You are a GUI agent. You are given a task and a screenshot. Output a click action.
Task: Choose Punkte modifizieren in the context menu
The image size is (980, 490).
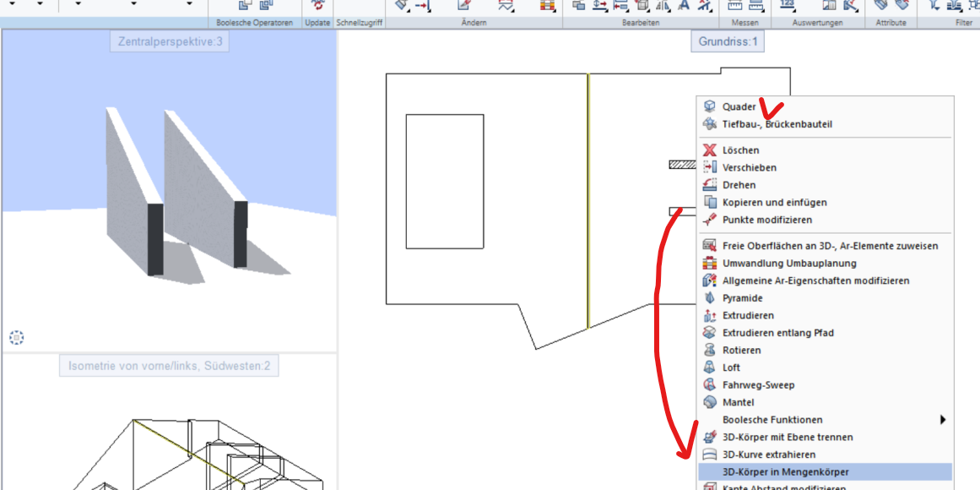(x=766, y=220)
